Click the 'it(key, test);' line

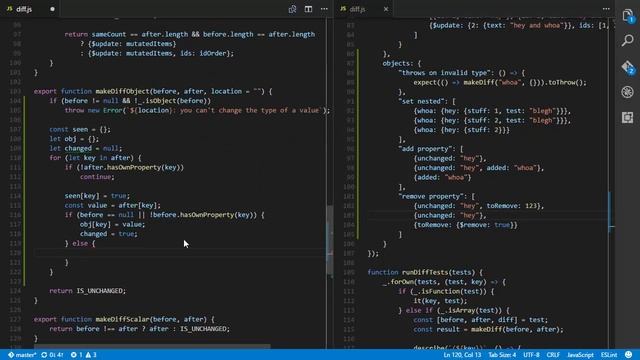[440, 300]
